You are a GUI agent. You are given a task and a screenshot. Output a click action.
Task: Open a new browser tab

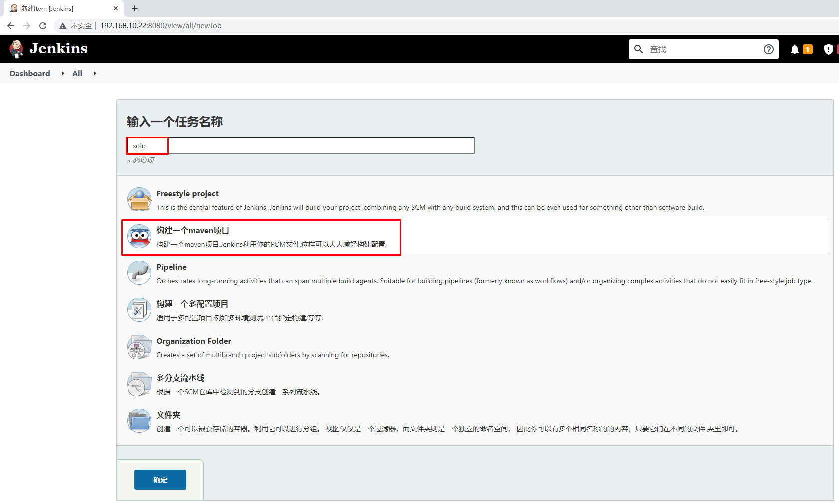pos(135,8)
